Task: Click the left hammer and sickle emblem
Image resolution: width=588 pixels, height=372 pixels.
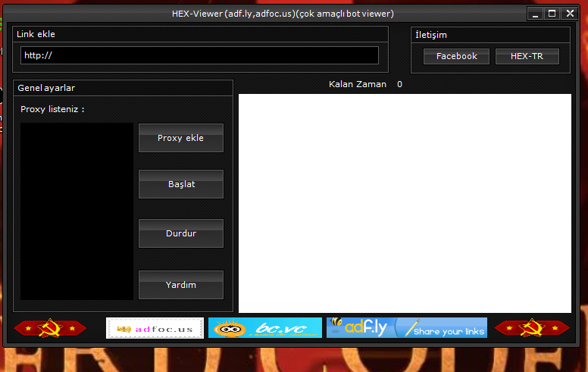Action: point(49,328)
